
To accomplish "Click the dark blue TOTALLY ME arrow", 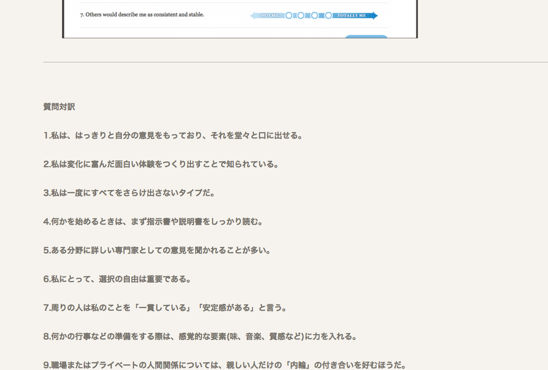I will [x=355, y=15].
